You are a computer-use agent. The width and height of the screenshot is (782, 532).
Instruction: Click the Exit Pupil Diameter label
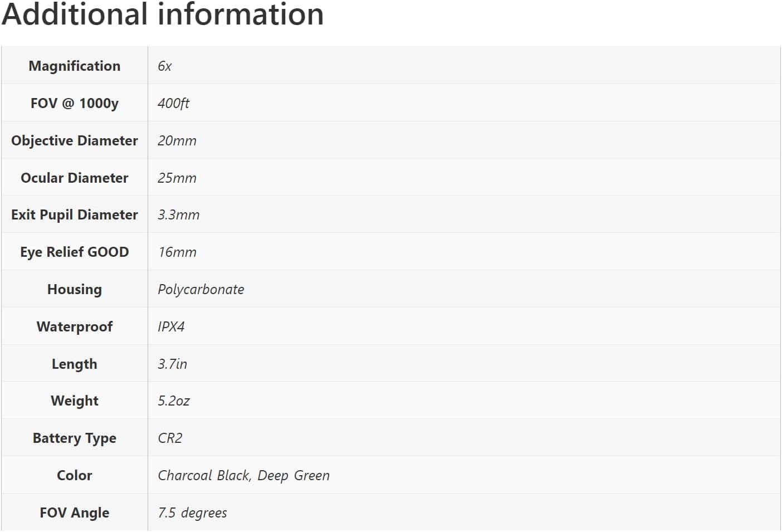75,214
